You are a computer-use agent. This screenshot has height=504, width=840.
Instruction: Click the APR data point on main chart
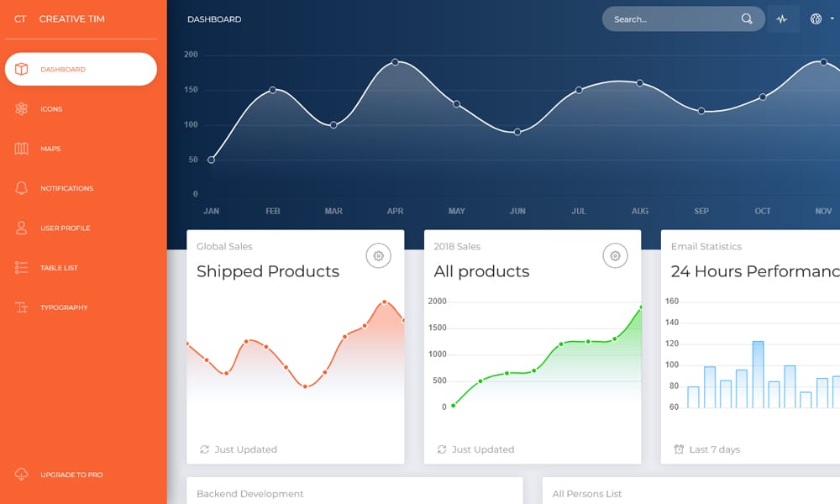click(x=395, y=61)
